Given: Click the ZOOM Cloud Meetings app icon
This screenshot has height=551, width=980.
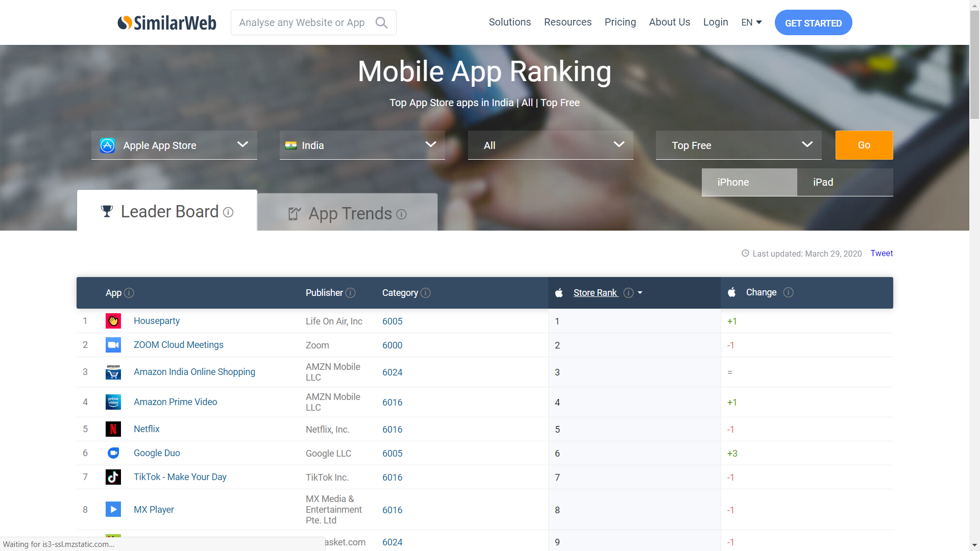Looking at the screenshot, I should click(x=113, y=345).
